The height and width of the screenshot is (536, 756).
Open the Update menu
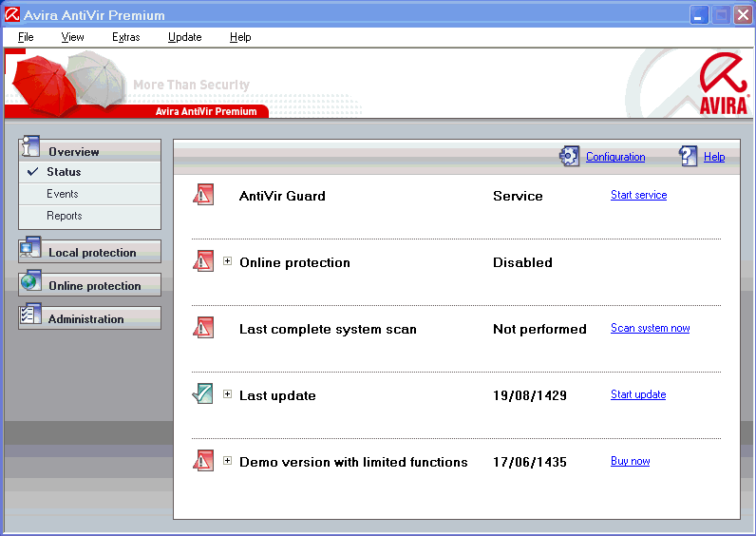click(x=184, y=37)
